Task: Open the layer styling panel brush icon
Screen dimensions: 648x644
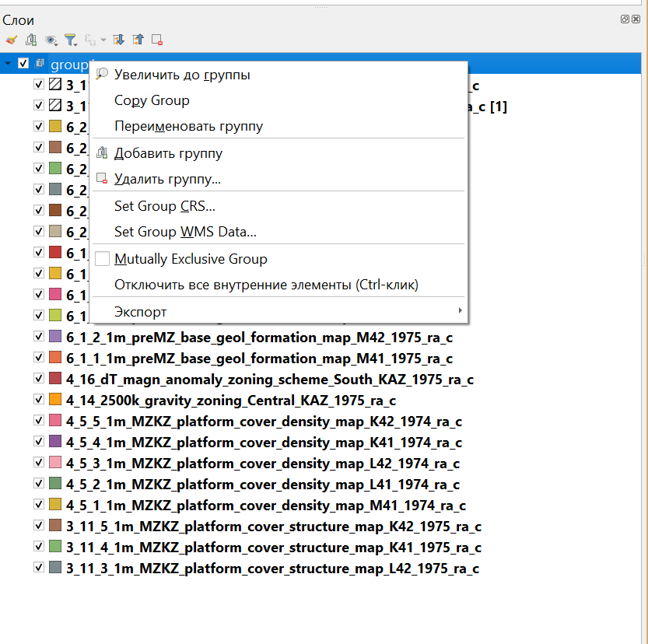Action: tap(10, 40)
